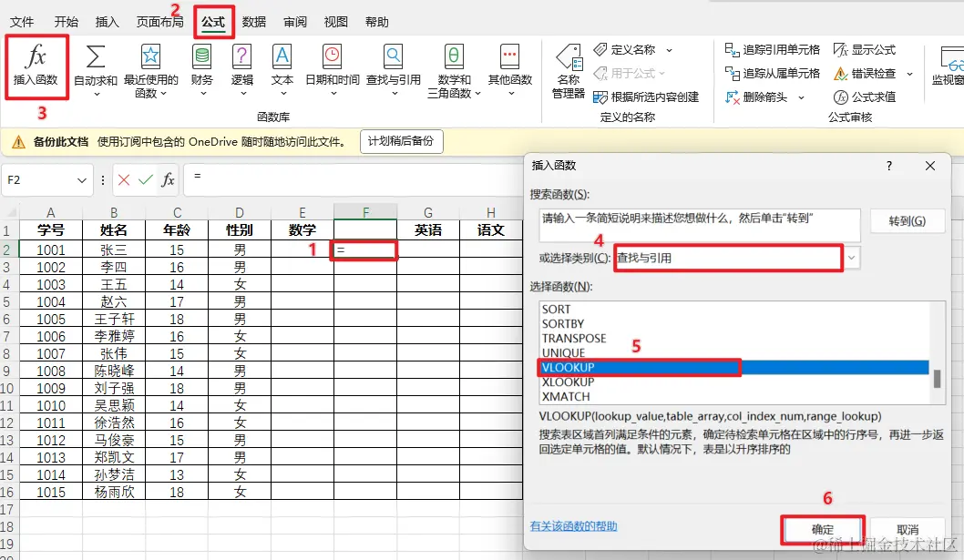
Task: Select TRANSPOSE in the function list
Action: coord(734,338)
